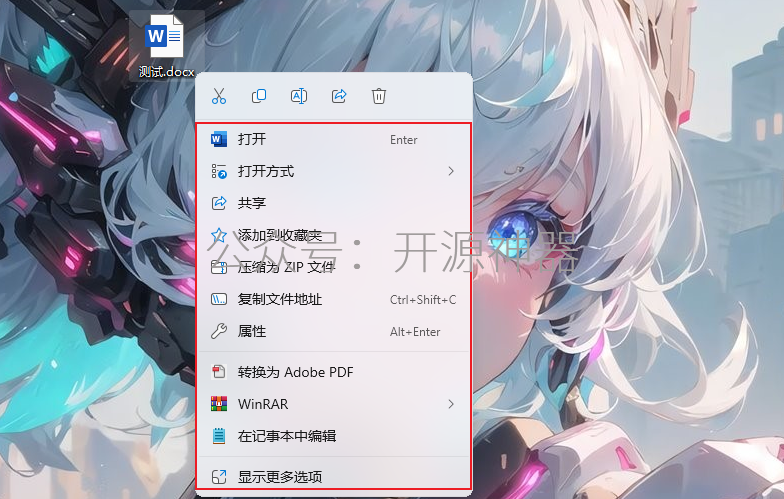The image size is (784, 499).
Task: Click the 测试.docx file name label
Action: click(166, 72)
